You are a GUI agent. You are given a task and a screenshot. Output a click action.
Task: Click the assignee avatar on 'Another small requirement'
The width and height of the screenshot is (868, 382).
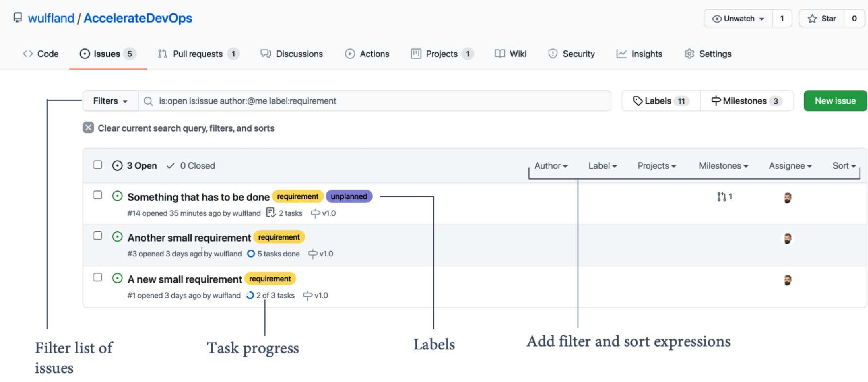(787, 239)
